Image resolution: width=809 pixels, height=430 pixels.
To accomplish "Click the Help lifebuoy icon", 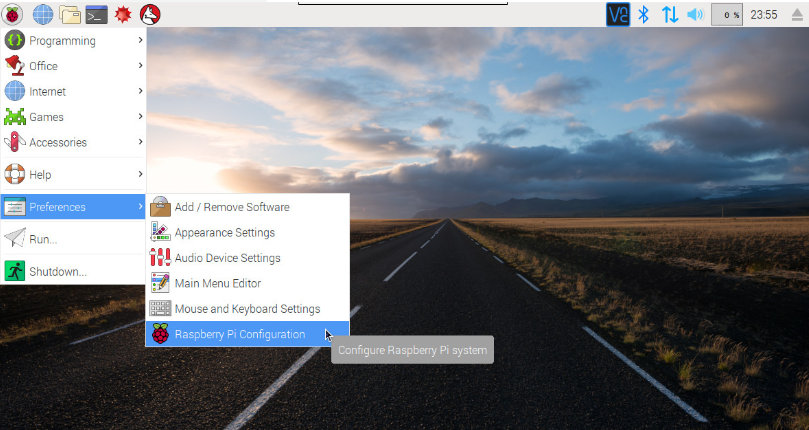I will [14, 174].
